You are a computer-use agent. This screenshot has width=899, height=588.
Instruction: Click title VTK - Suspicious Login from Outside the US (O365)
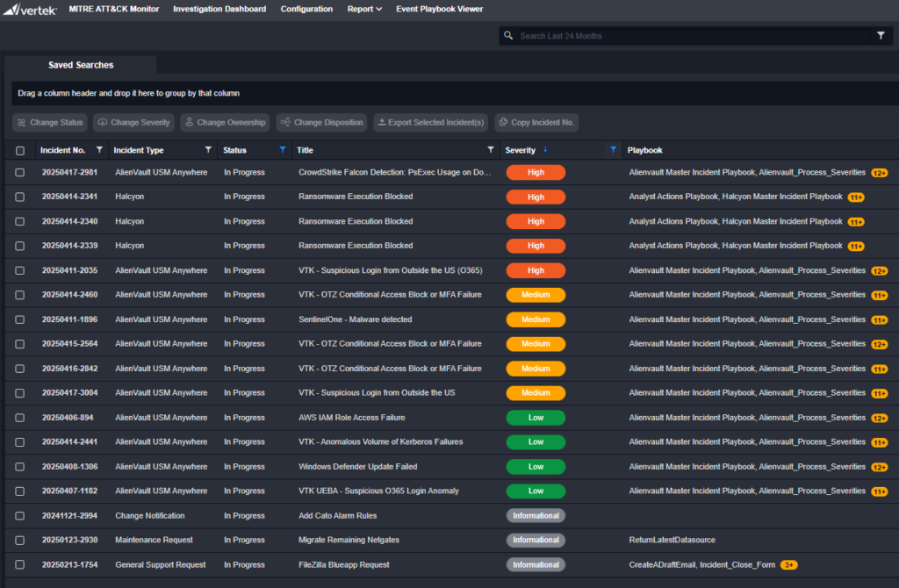click(x=391, y=270)
